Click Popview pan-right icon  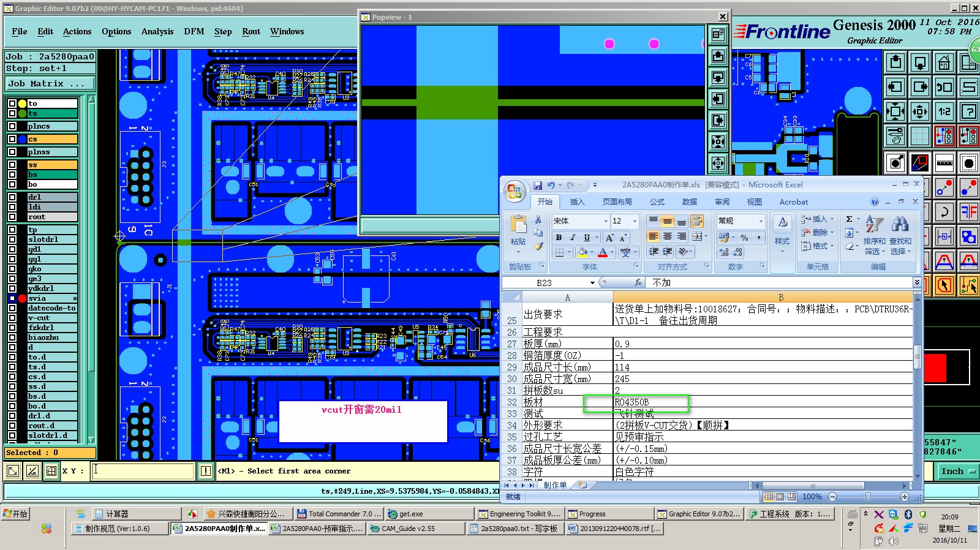coord(718,121)
